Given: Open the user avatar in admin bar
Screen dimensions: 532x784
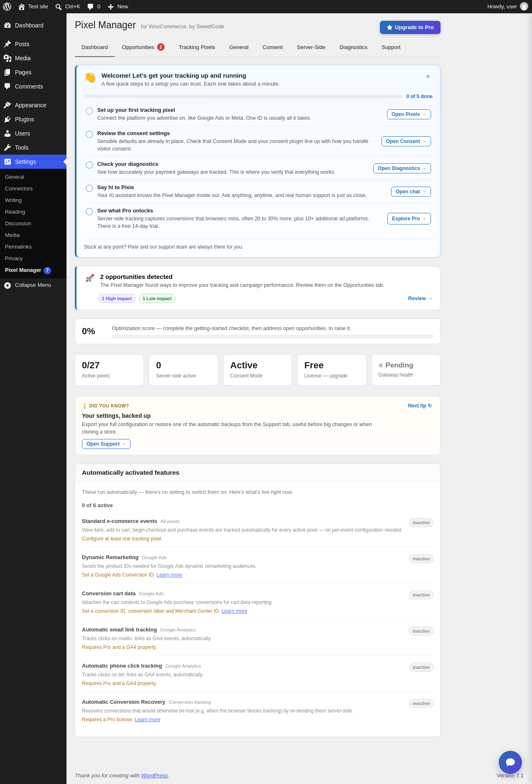Looking at the screenshot, I should [x=524, y=7].
